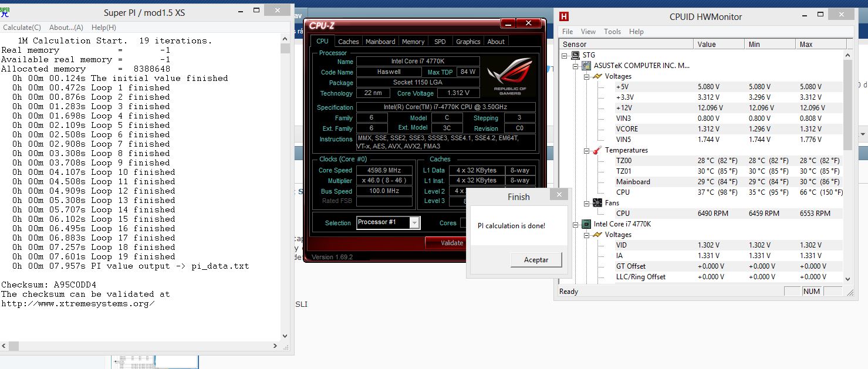Viewport: 868px width, 369px height.
Task: Open the Calculate menu in Super PI
Action: point(21,27)
